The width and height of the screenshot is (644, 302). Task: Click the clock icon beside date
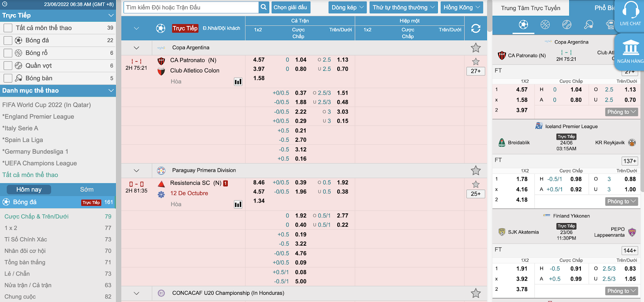[x=5, y=4]
